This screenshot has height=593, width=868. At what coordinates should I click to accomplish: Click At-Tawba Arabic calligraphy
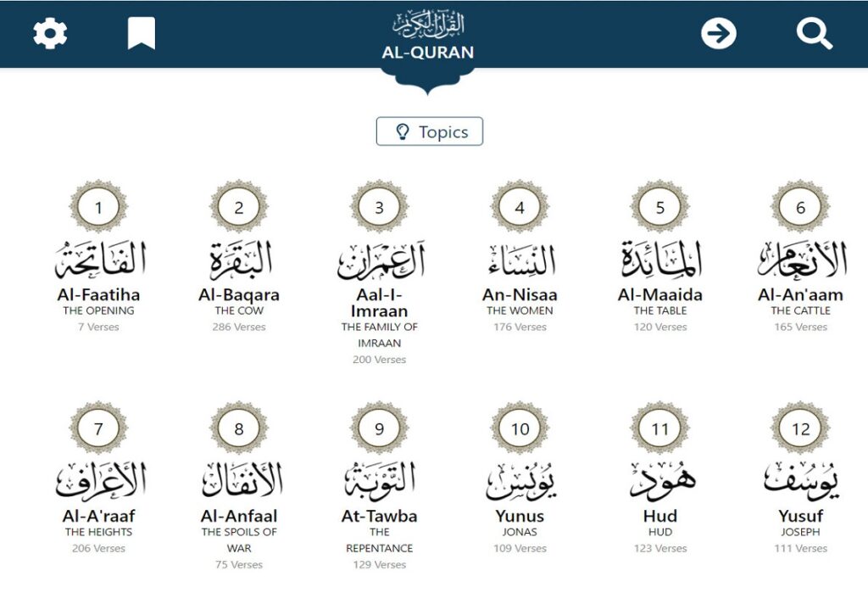[379, 481]
